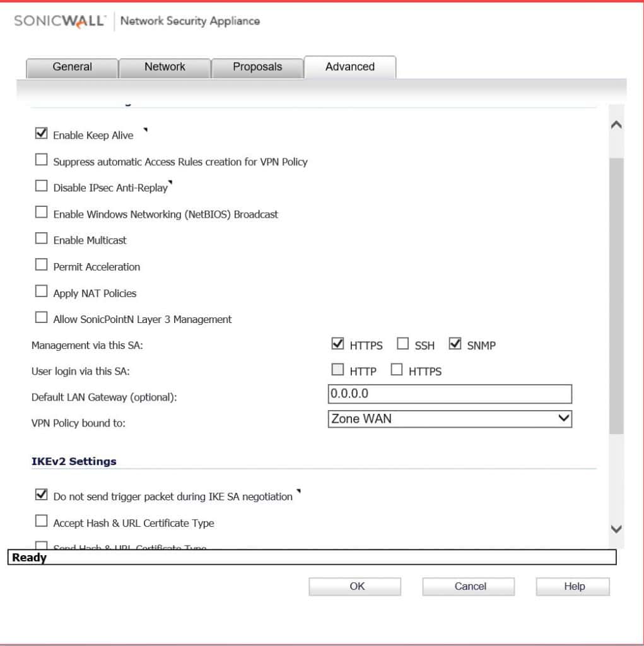The image size is (644, 646).
Task: Click the Default LAN Gateway input field
Action: point(450,394)
